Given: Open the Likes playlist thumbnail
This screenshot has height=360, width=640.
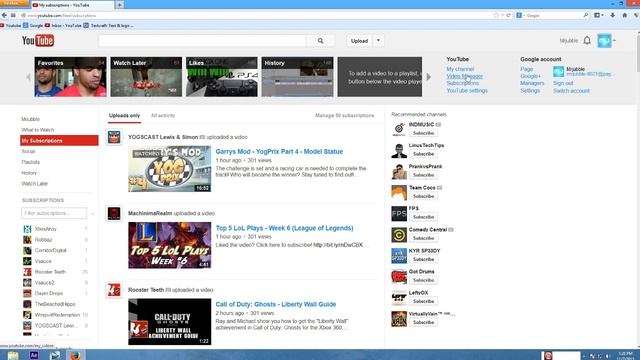Looking at the screenshot, I should (222, 77).
